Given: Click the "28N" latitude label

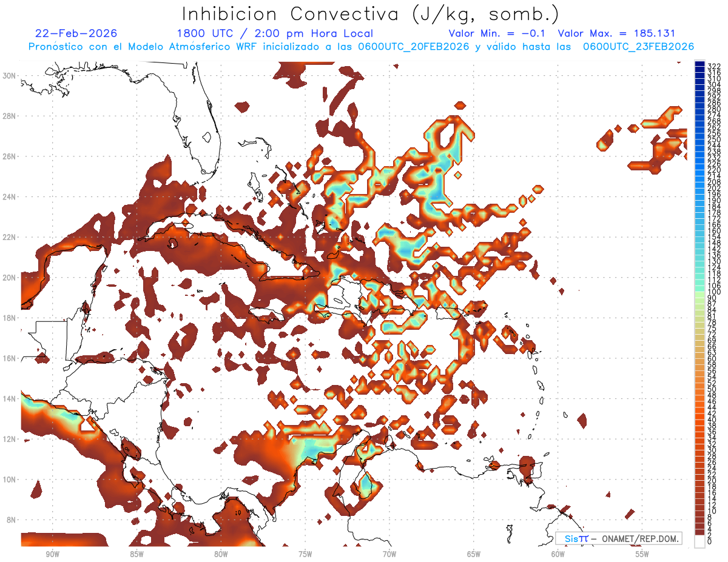Looking at the screenshot, I should tap(10, 116).
